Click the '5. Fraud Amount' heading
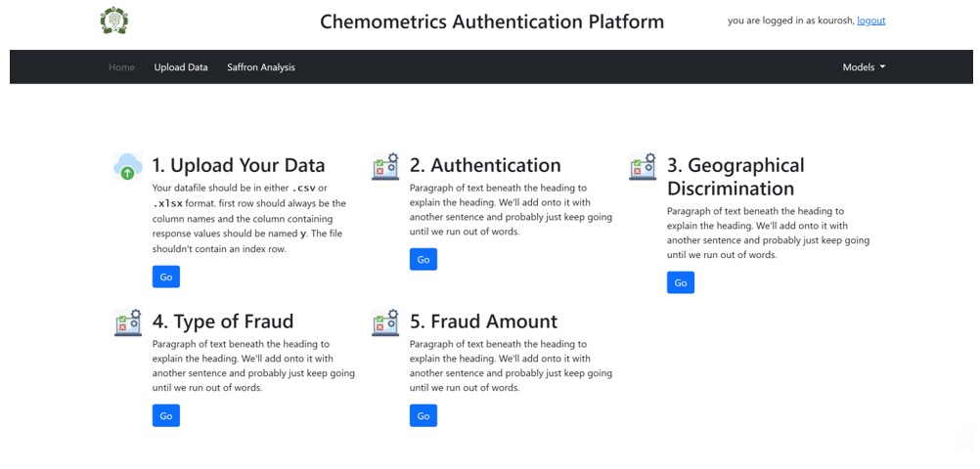 (483, 321)
